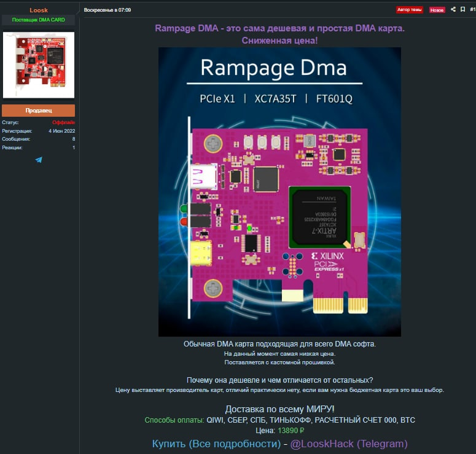Click the heading Rampage DMA - это сама дешевая
The height and width of the screenshot is (454, 476).
point(279,28)
